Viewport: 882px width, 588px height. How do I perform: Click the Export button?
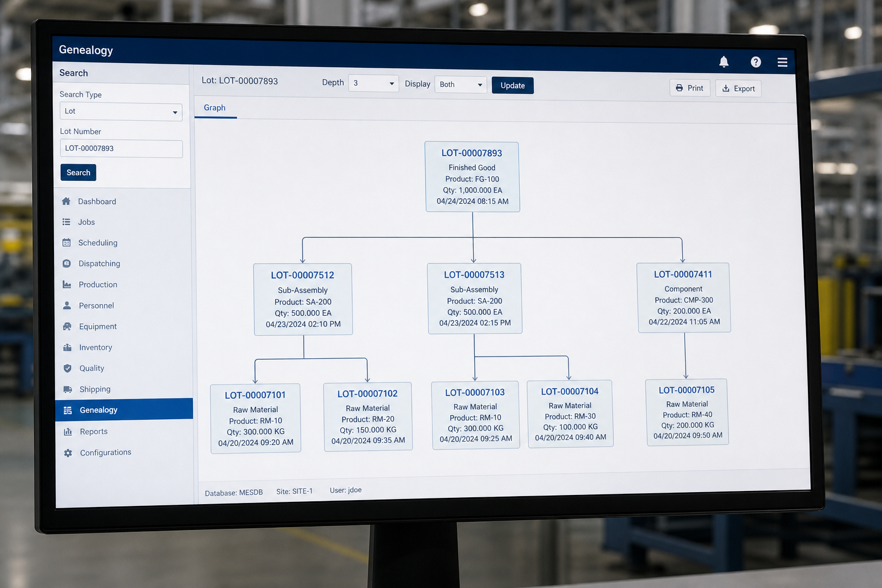[x=738, y=88]
